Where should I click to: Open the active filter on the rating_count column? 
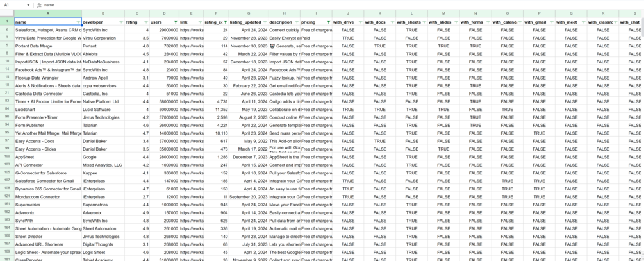225,22
